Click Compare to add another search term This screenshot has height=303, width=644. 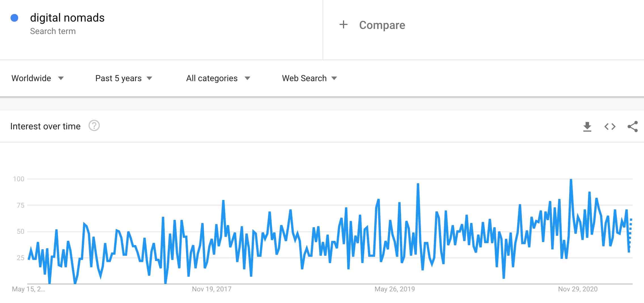pyautogui.click(x=382, y=25)
